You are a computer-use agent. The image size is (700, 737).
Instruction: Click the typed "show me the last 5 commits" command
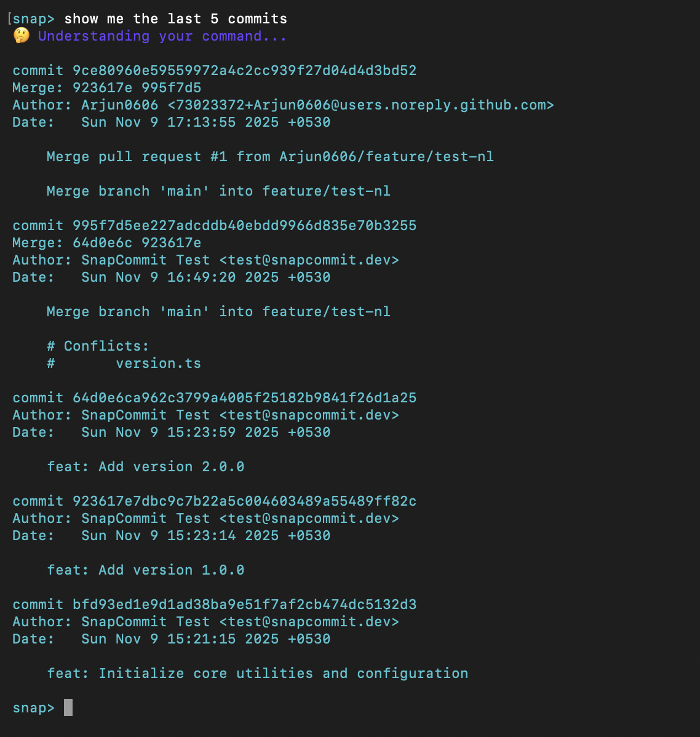(x=175, y=18)
